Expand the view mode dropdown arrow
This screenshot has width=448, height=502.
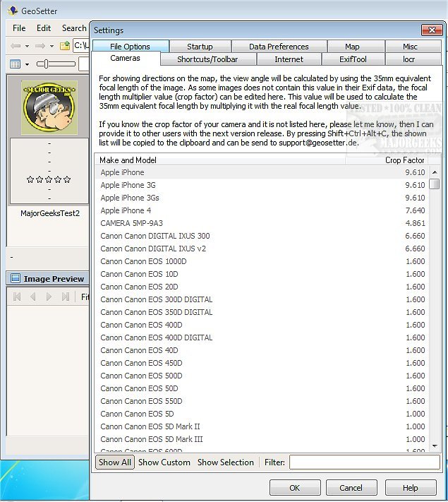[x=28, y=64]
